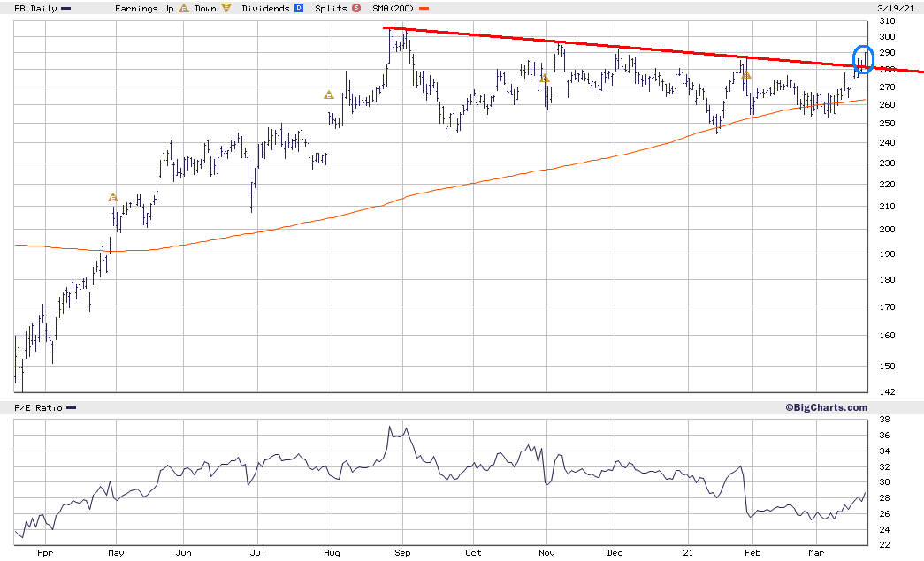Click the Splits legend label
Image resolution: width=924 pixels, height=561 pixels.
coord(332,9)
